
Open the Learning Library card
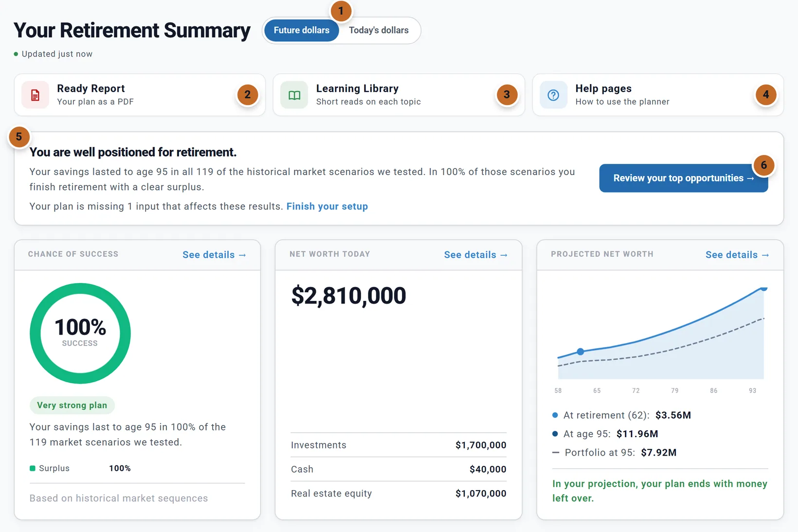[x=399, y=95]
